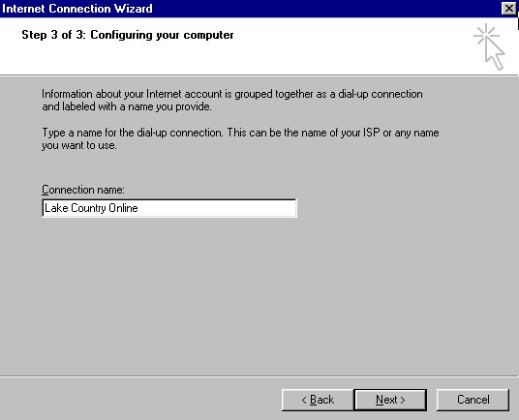This screenshot has height=420, width=519.
Task: Click the Internet Connection Wizard title bar
Action: (252, 9)
